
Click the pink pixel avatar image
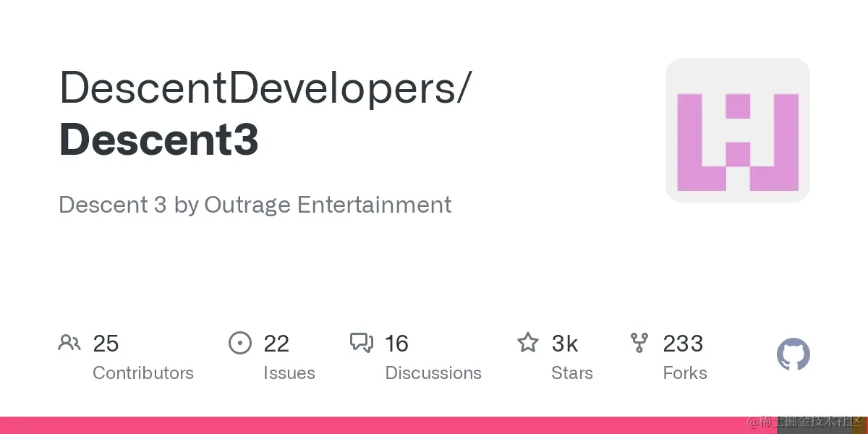click(x=738, y=130)
